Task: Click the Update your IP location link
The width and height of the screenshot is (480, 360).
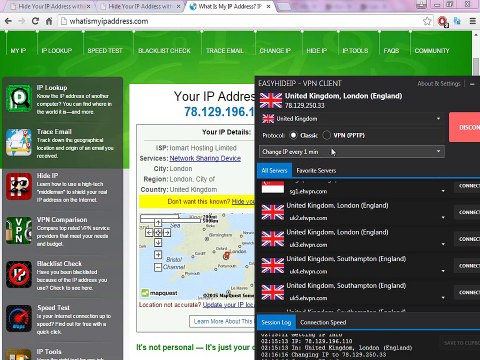Action: (x=229, y=305)
